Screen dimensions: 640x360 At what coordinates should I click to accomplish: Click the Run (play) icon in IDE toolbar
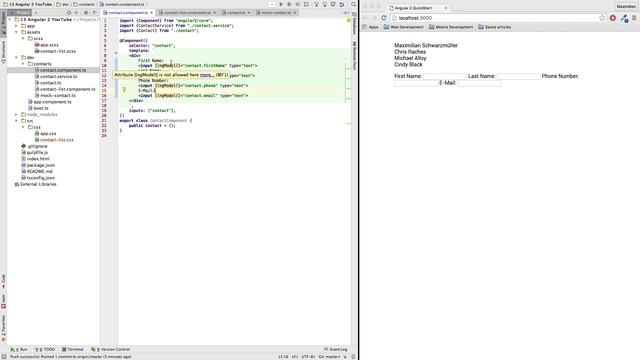pyautogui.click(x=281, y=4)
